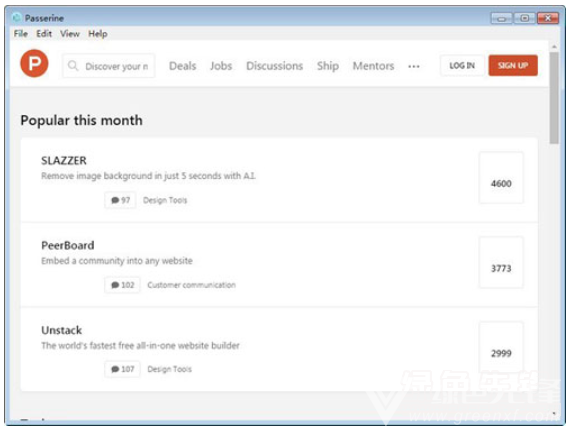Click the orange SIGN UP button
The height and width of the screenshot is (430, 570).
[513, 65]
